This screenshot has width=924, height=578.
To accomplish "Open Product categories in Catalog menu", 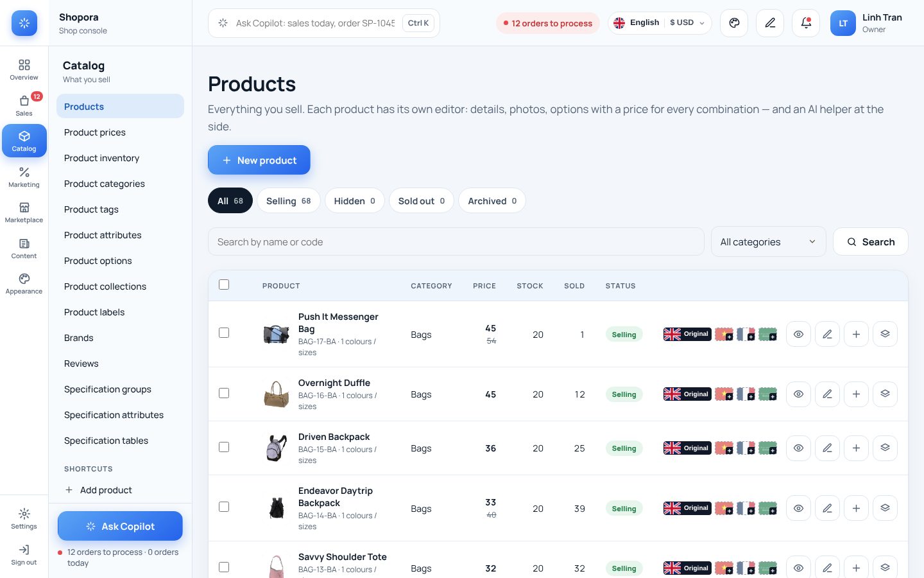I will tap(120, 184).
